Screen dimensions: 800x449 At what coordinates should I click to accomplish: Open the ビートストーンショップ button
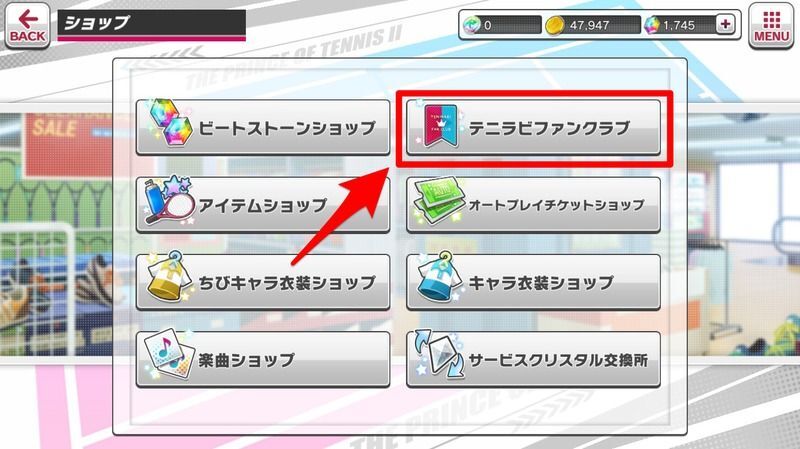[x=263, y=128]
